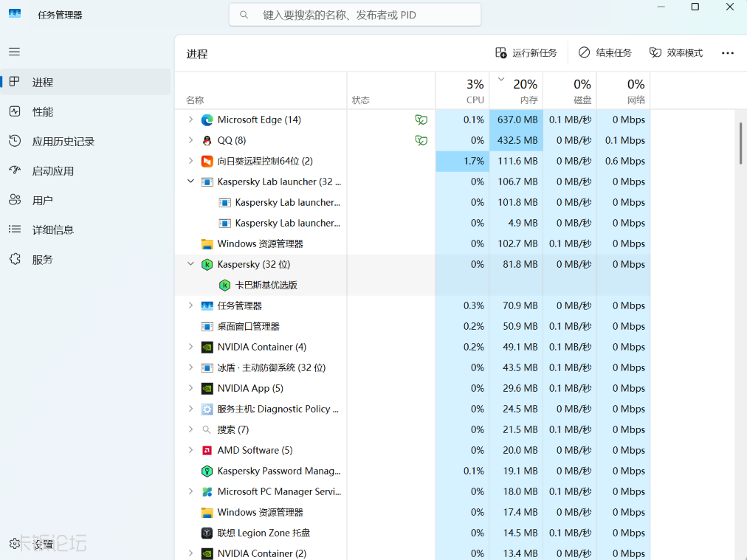Click the 搜索 (7) magnifier icon
The image size is (747, 560).
[x=207, y=430]
